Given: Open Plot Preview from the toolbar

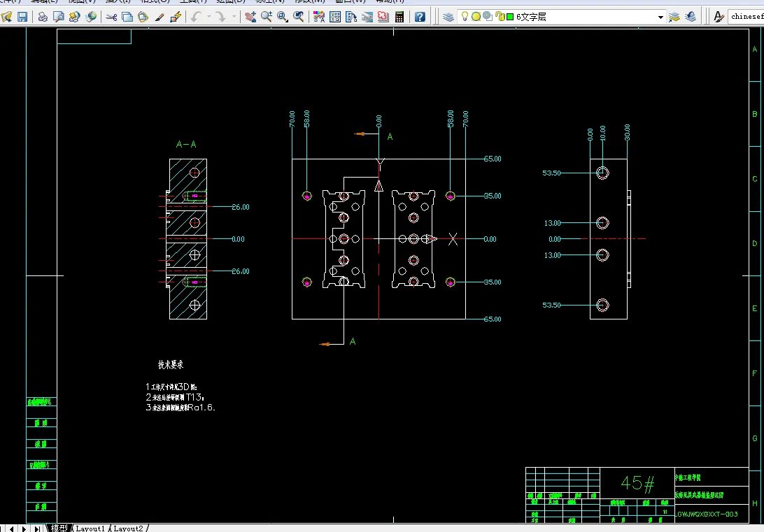Looking at the screenshot, I should [59, 17].
